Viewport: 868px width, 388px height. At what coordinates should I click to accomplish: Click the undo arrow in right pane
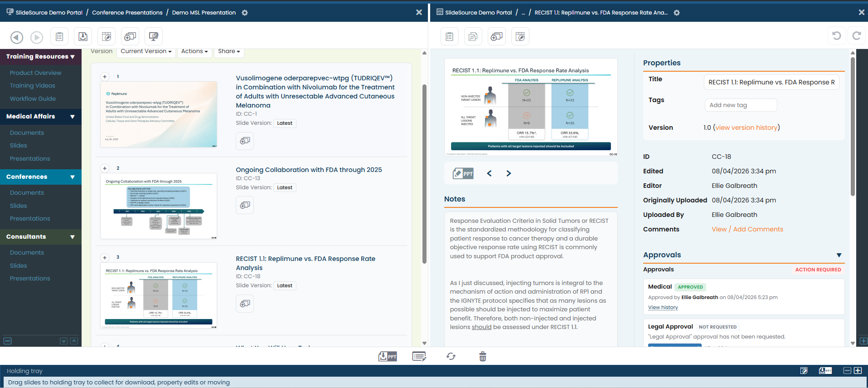(x=837, y=35)
